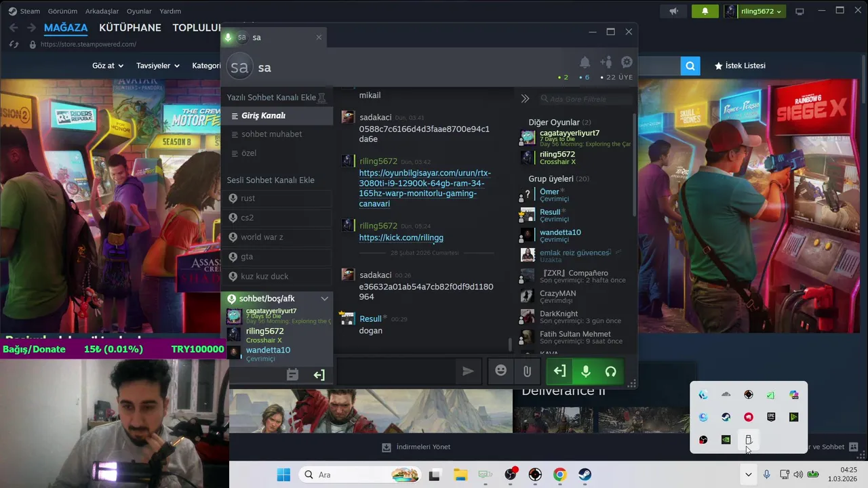
Task: Reload the store page
Action: tap(14, 45)
